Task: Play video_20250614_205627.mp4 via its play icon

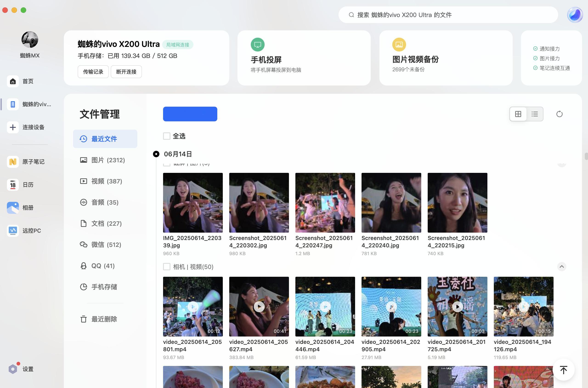Action: pyautogui.click(x=259, y=307)
